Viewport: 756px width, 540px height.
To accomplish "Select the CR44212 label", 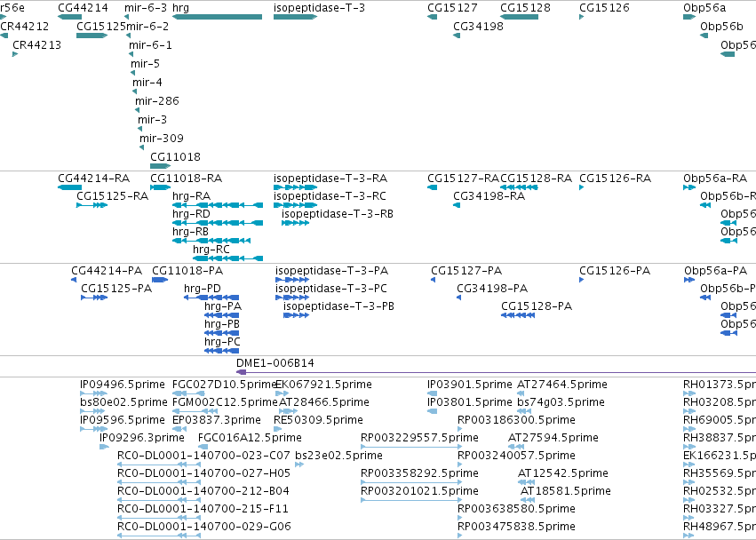I will (x=25, y=27).
